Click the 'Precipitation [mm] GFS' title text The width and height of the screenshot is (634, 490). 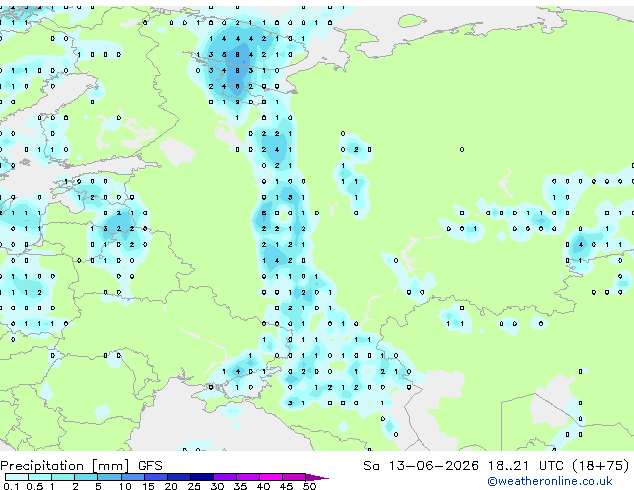81,466
